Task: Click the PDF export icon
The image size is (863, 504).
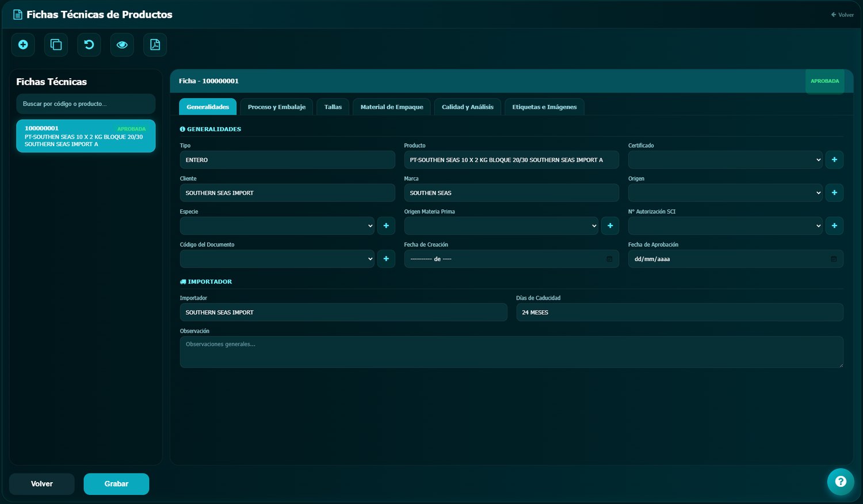Action: click(155, 44)
